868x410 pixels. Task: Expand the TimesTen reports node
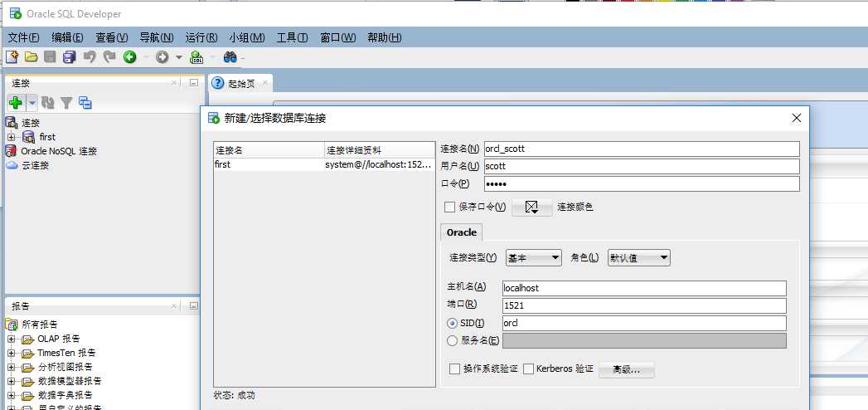[x=11, y=353]
